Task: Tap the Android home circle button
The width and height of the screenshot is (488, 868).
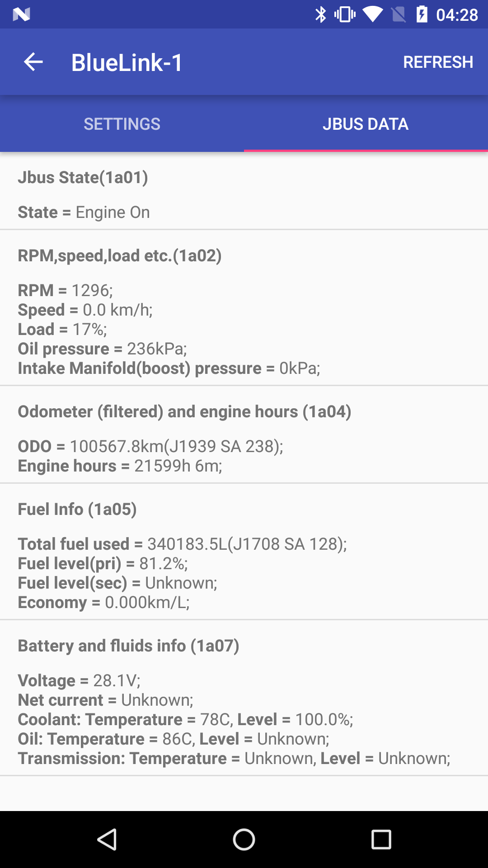Action: tap(244, 840)
